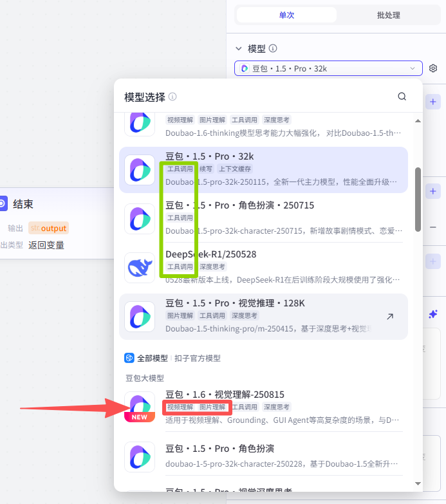Screen dimensions: 446x504
Task: Choose model 豆包·1.5·Pro·视觉推理·128K title
Action: (235, 303)
